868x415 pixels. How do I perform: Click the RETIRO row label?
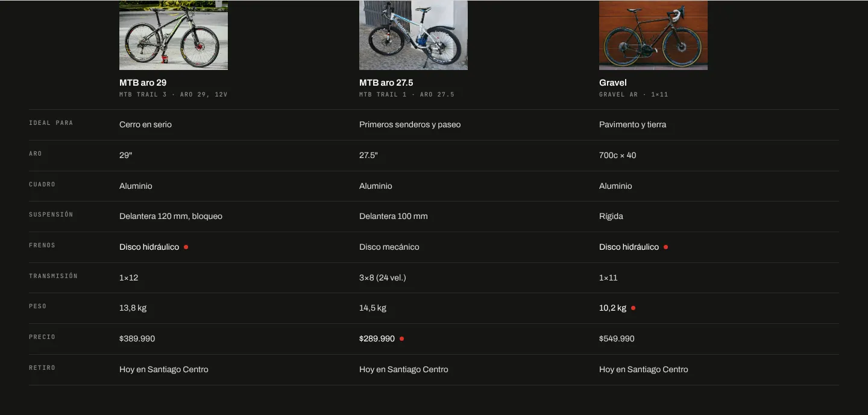click(x=42, y=368)
